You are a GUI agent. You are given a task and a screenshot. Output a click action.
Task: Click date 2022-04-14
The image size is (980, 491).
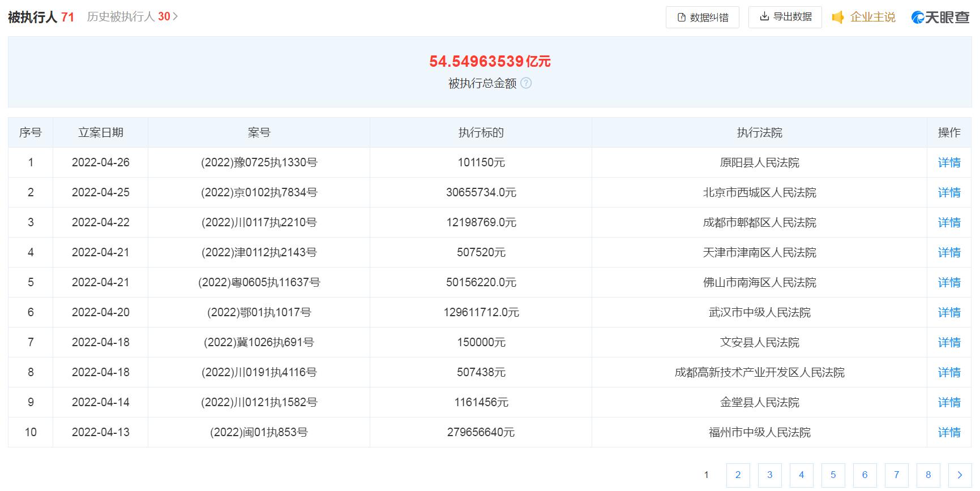101,402
